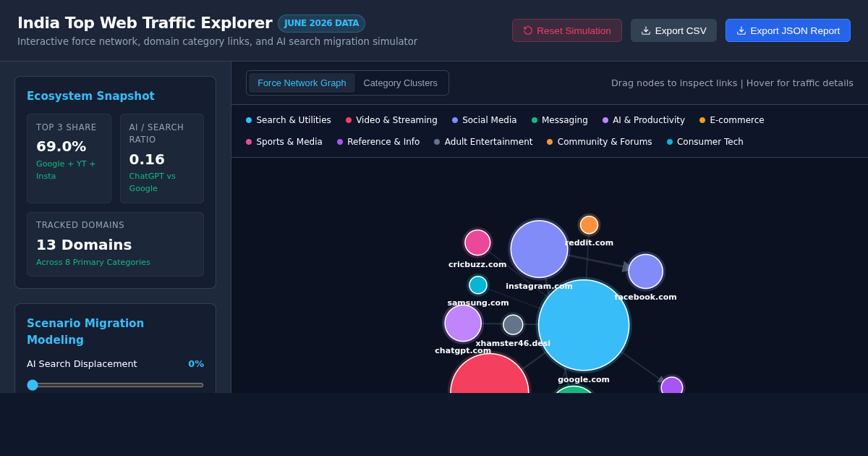The width and height of the screenshot is (868, 456).
Task: Click Across 8 Primary Categories text
Action: point(93,262)
